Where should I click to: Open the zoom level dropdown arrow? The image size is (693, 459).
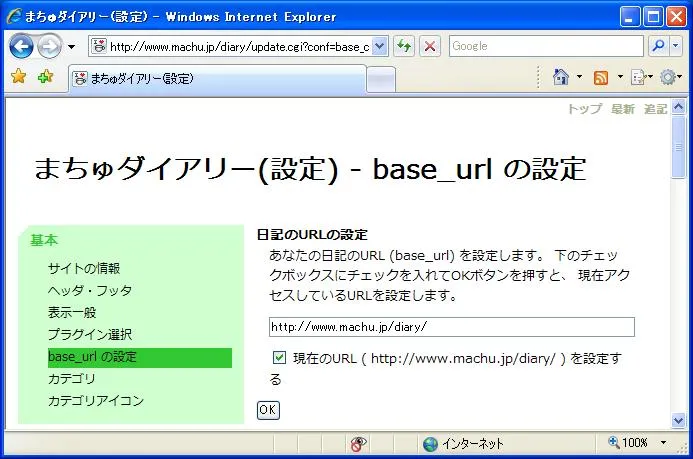(664, 443)
